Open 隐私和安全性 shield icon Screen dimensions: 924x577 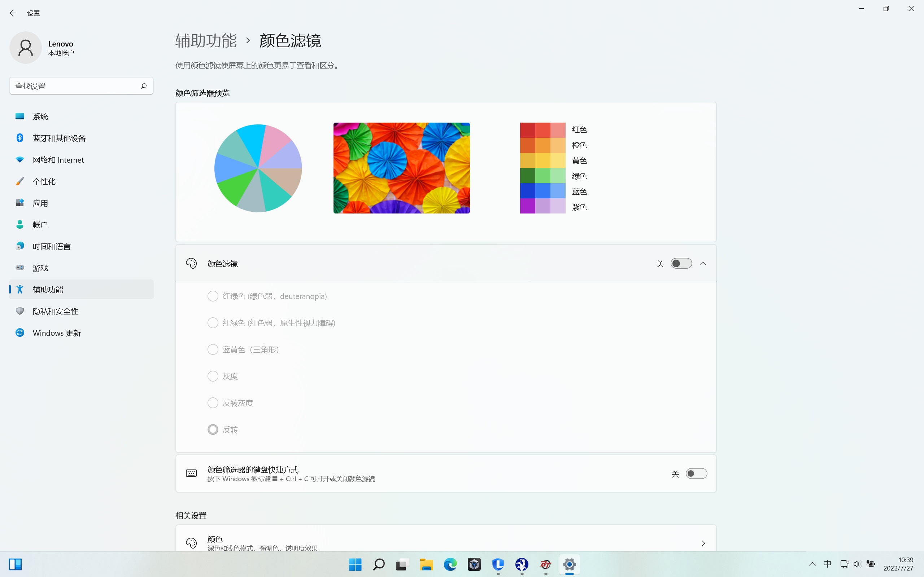click(20, 311)
